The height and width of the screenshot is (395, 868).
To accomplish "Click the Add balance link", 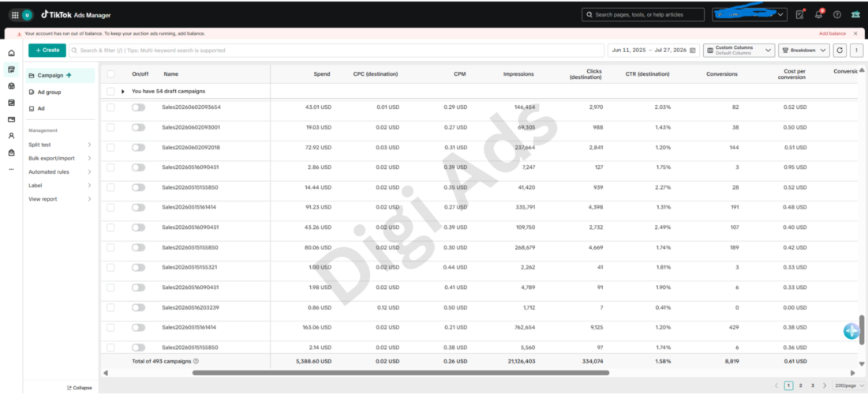I will pyautogui.click(x=832, y=34).
